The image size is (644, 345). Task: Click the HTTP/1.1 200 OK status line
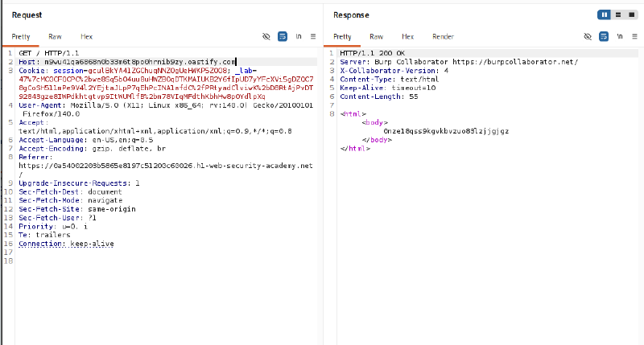[x=372, y=53]
